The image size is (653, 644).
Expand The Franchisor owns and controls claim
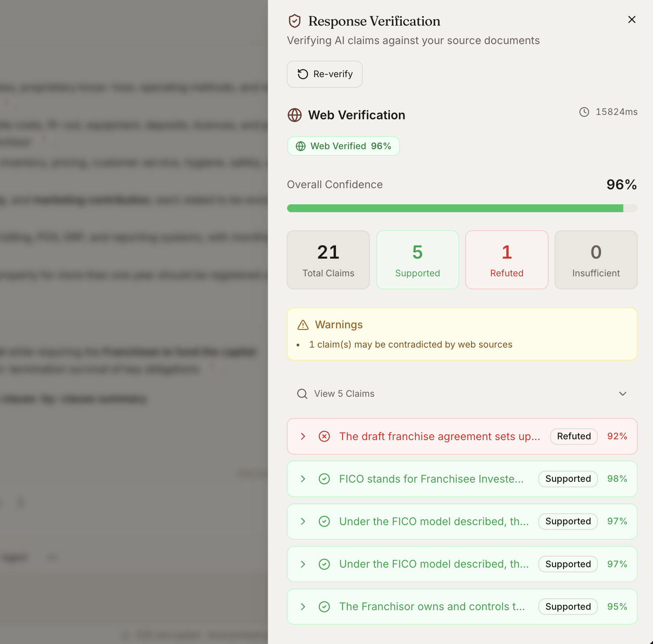click(x=303, y=607)
